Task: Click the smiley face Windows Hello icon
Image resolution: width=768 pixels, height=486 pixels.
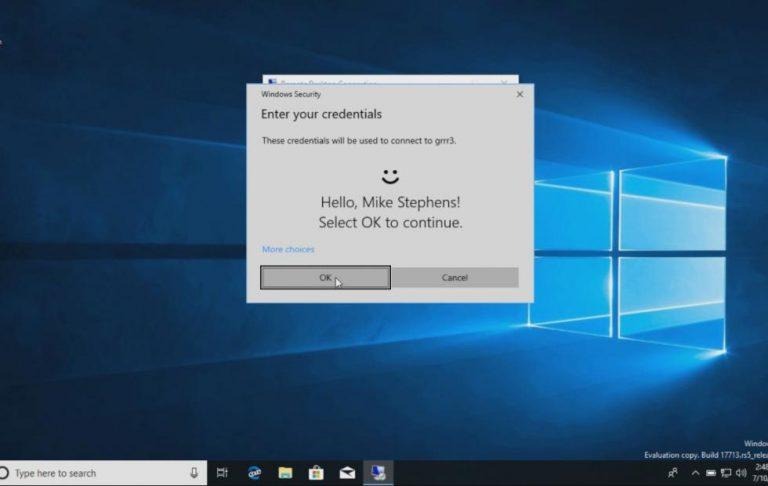Action: coord(390,176)
